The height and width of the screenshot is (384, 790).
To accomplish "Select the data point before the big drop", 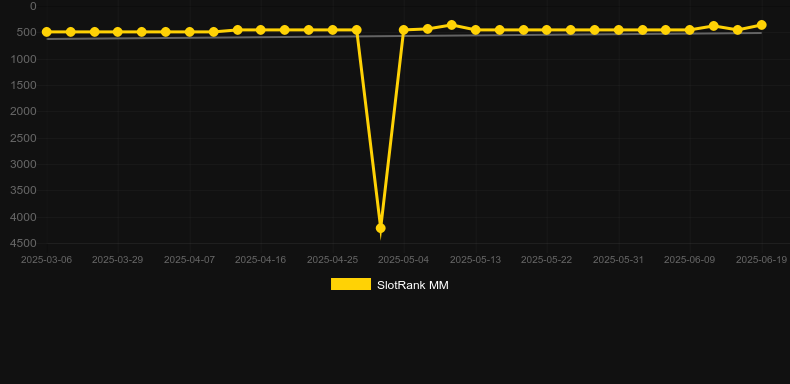I will point(356,30).
